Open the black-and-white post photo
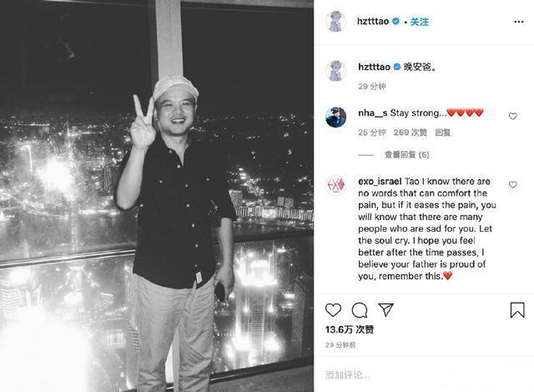The image size is (534, 392). [157, 196]
